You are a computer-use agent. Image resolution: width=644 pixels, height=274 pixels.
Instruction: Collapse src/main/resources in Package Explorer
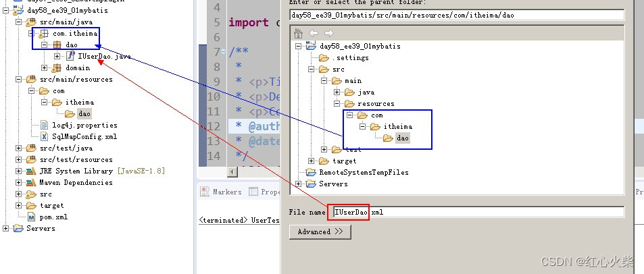[x=18, y=79]
